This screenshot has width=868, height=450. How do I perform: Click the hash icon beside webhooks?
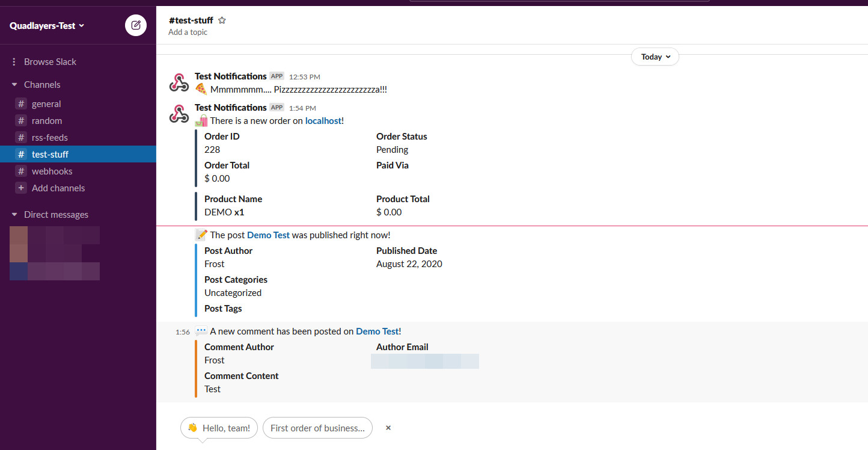pos(21,171)
